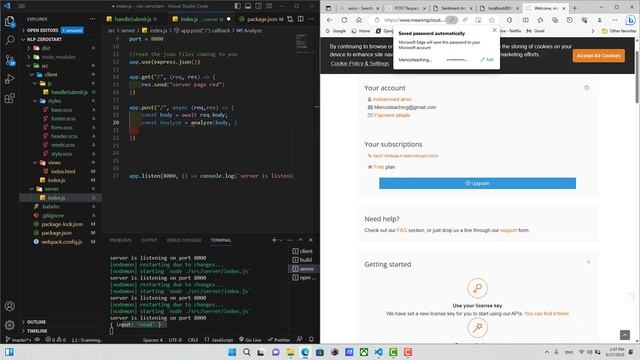This screenshot has height=360, width=640.
Task: Switch to the handleSubmit.js editor tab
Action: (133, 19)
